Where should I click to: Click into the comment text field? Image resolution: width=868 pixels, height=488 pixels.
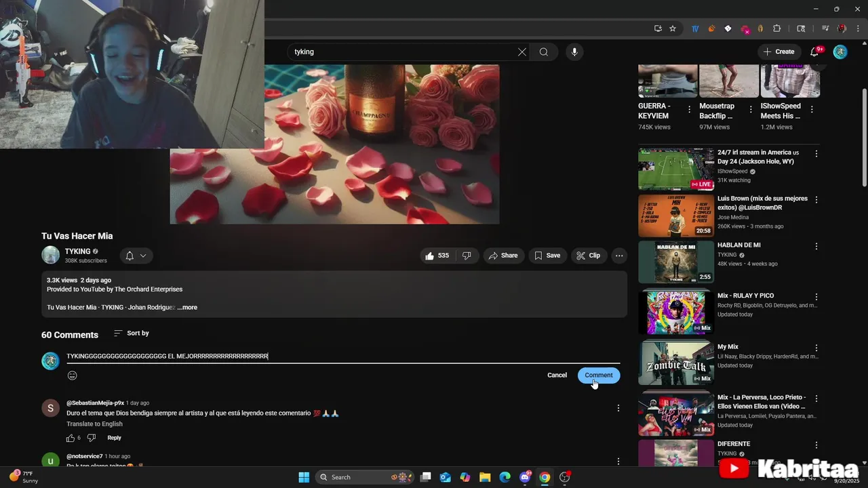click(343, 357)
